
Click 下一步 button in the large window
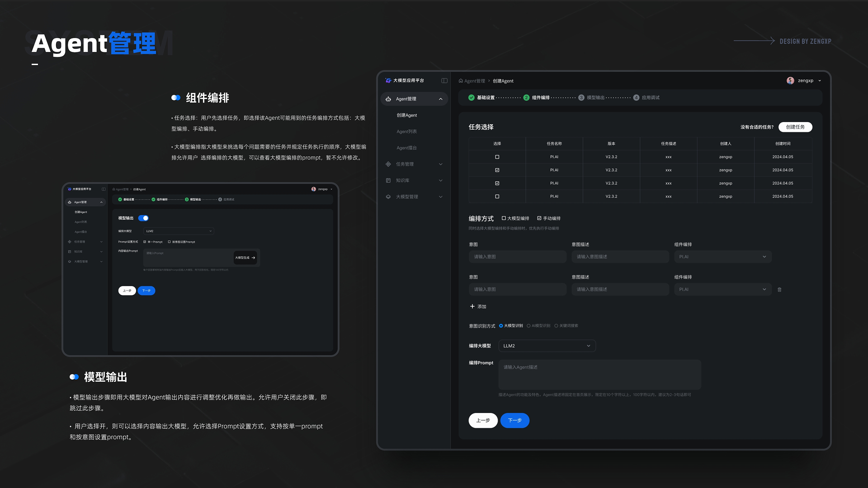pos(514,420)
